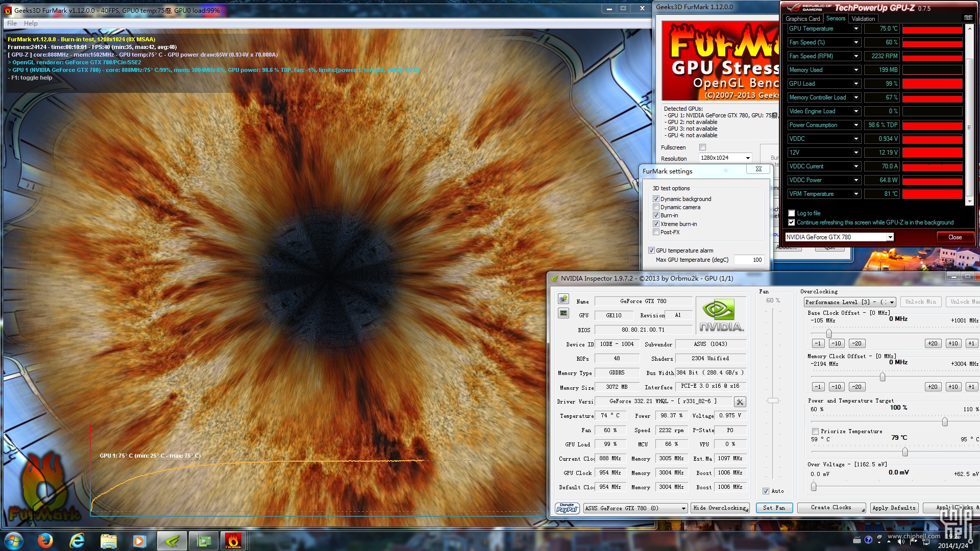Click the Hide Overclocking button
The width and height of the screenshot is (980, 551).
coord(720,508)
